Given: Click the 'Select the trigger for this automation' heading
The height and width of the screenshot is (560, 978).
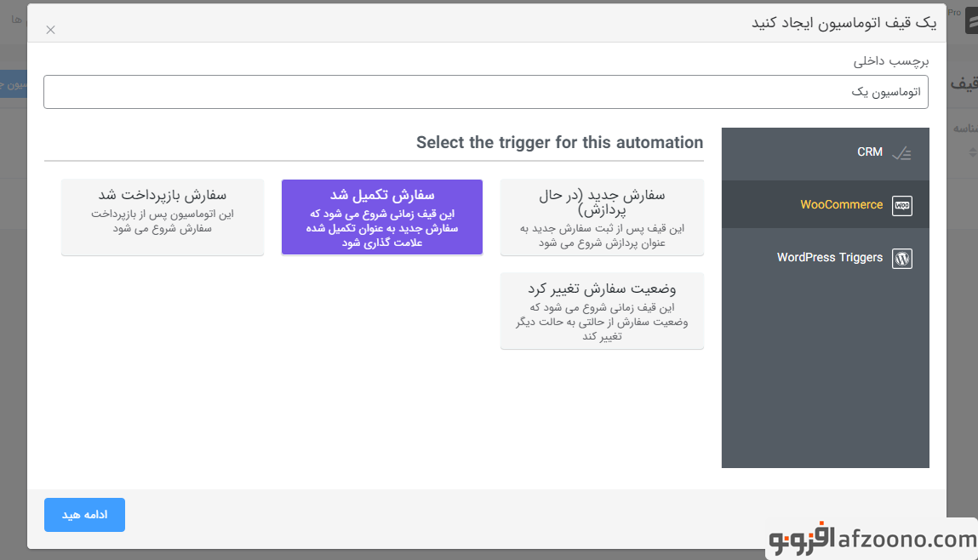Looking at the screenshot, I should tap(559, 142).
